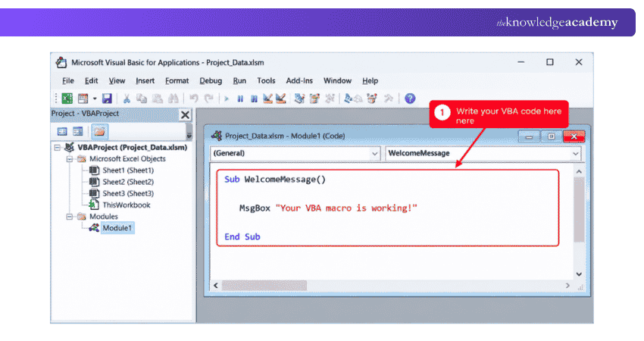
Task: Click the Undo arrow icon
Action: (x=194, y=99)
